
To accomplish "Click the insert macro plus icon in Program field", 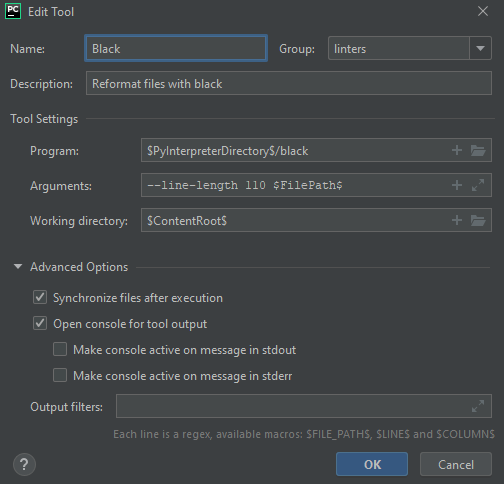I will 457,150.
